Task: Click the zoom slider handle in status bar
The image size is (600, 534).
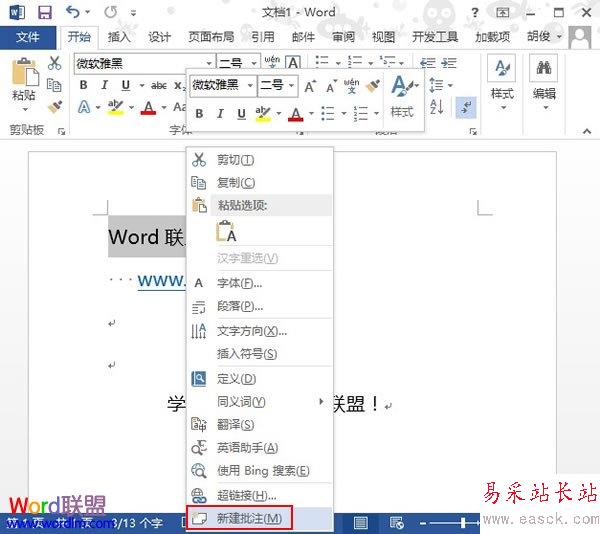Action: click(463, 523)
